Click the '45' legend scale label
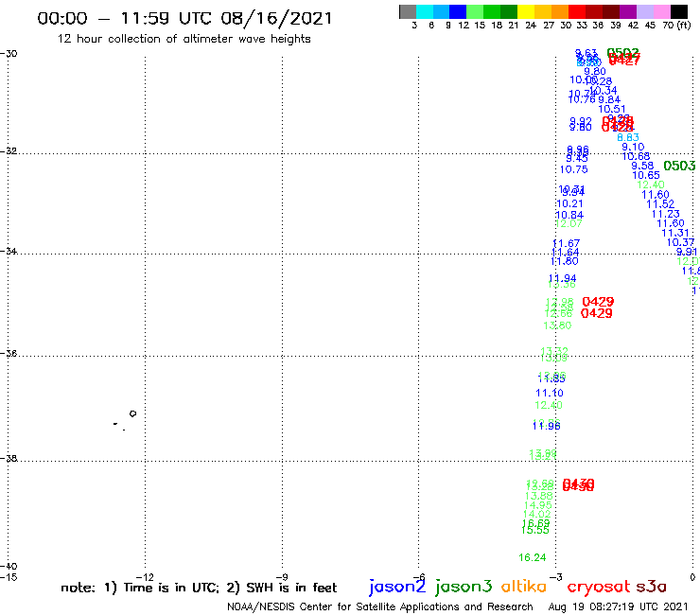 coord(650,26)
